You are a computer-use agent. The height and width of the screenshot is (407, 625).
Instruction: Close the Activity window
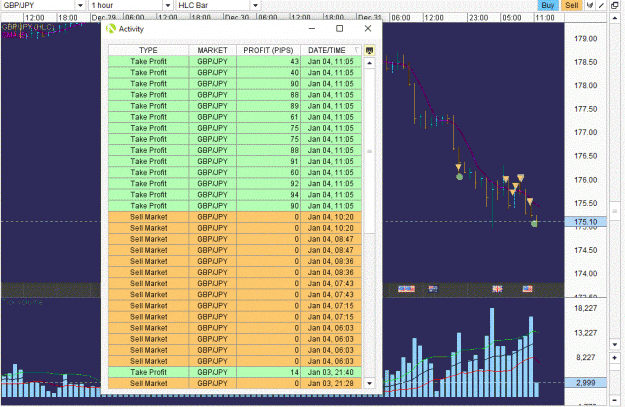pos(368,28)
